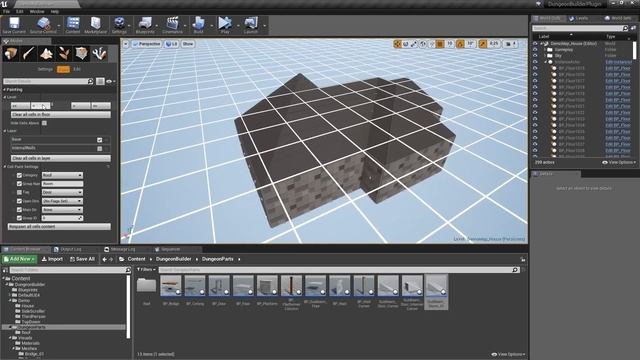Toggle viewport grid snapping icon
Image resolution: width=640 pixels, height=360 pixels.
coord(440,44)
